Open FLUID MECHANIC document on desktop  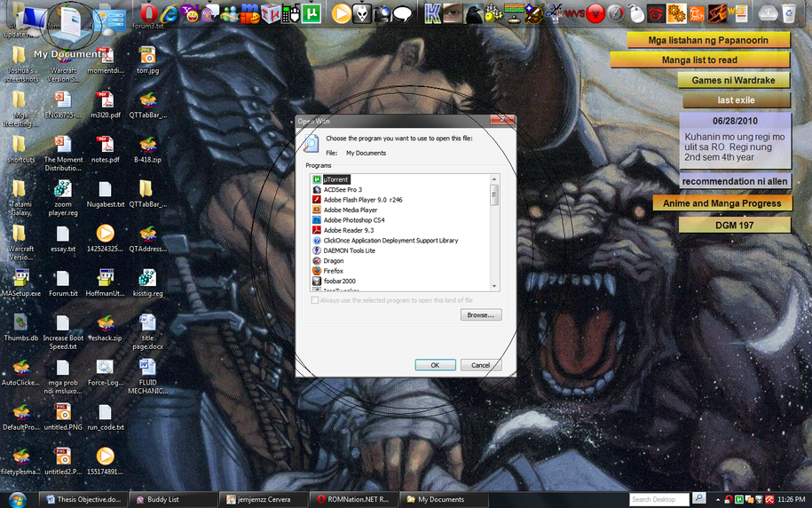(147, 377)
